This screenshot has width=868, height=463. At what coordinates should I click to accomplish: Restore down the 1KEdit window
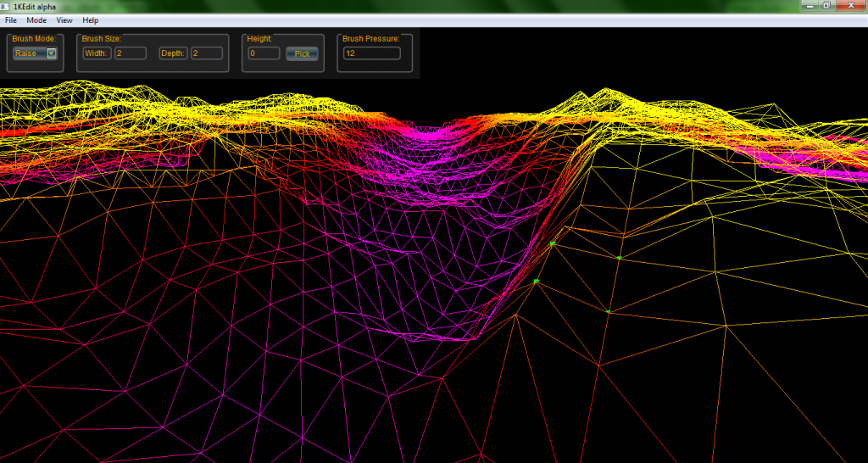826,5
